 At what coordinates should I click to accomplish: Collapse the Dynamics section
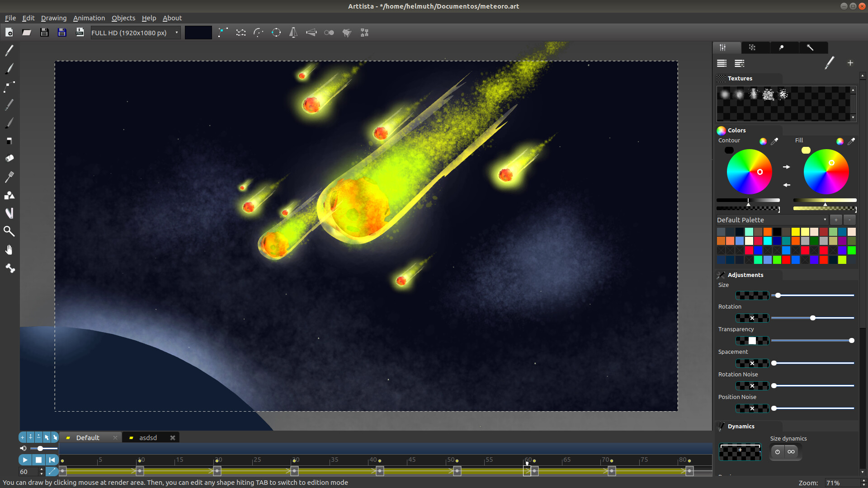click(x=722, y=426)
